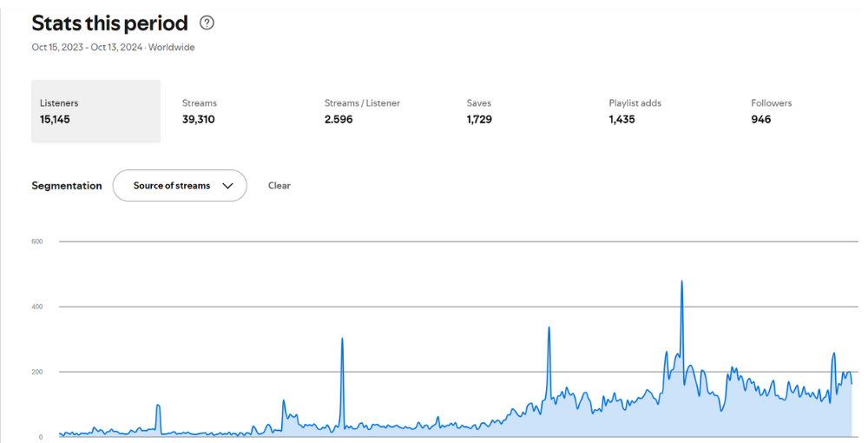Screen dimensions: 868x443
Task: Click the chart spike reaching about 300
Action: [x=342, y=340]
